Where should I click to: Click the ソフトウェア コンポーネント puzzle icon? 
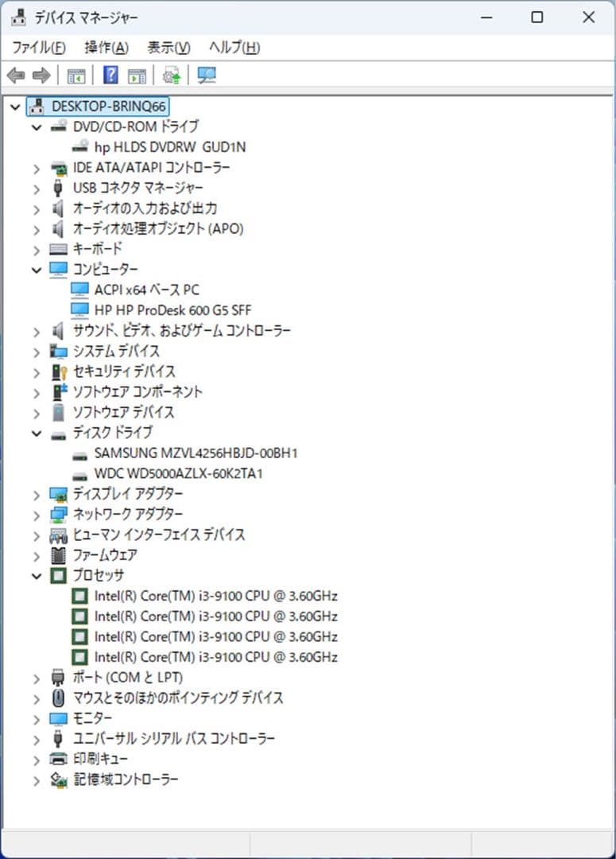pos(59,392)
